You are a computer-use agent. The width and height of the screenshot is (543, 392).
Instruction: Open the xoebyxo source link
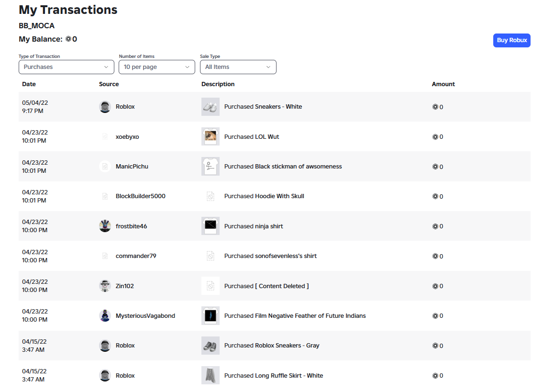127,136
